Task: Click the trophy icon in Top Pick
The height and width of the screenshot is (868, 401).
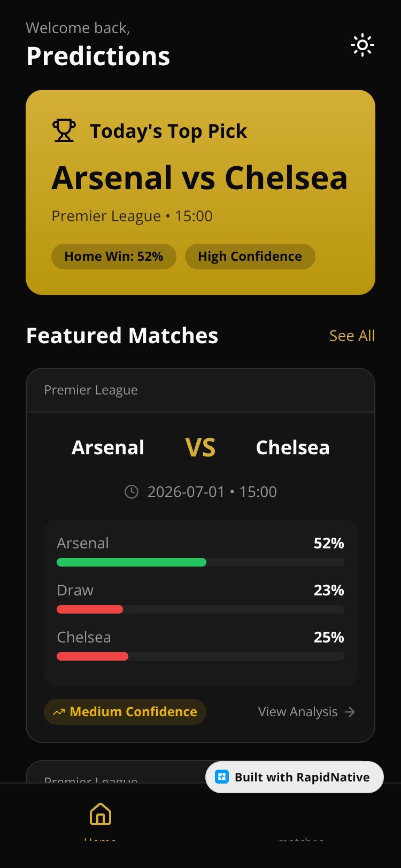Action: coord(64,130)
